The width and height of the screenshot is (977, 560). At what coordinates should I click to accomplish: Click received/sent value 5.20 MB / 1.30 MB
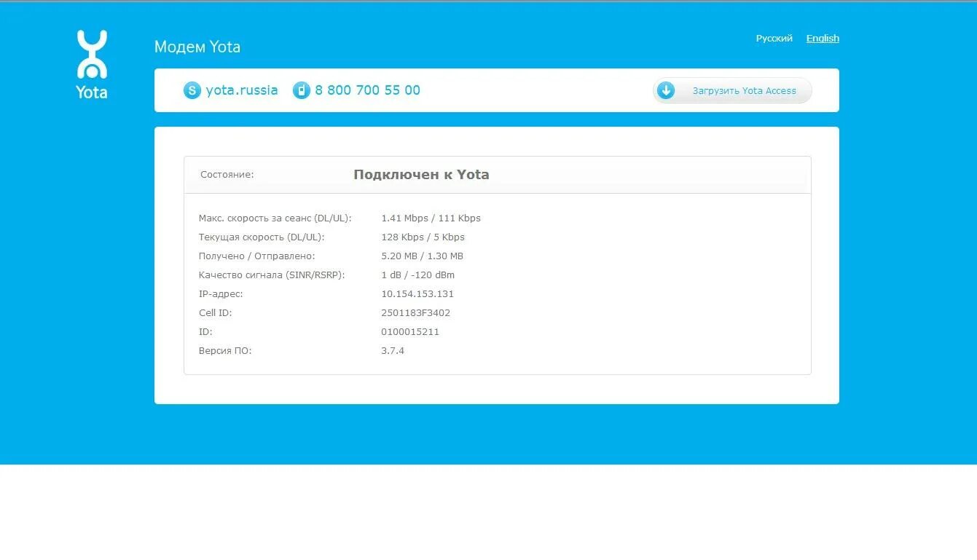tap(423, 256)
